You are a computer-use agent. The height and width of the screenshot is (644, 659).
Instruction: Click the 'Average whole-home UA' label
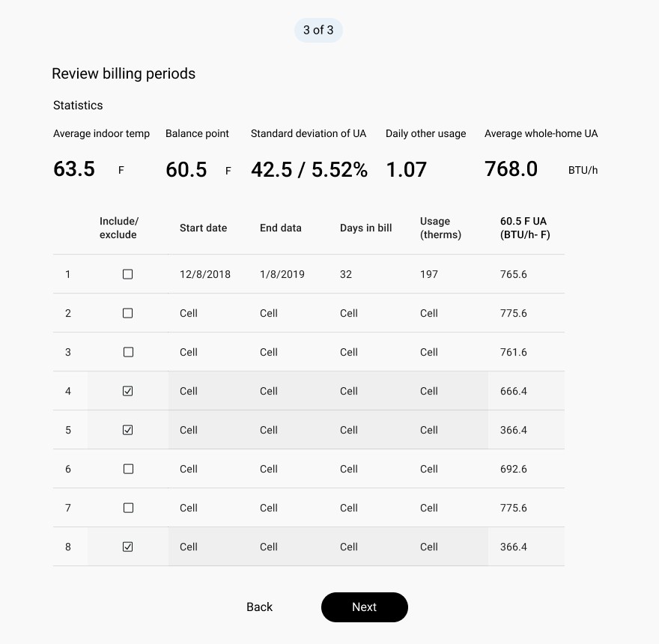click(x=541, y=133)
